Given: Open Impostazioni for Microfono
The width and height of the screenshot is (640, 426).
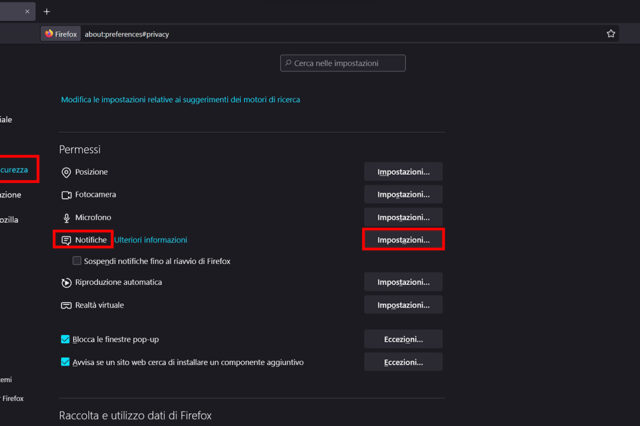Looking at the screenshot, I should pyautogui.click(x=403, y=217).
